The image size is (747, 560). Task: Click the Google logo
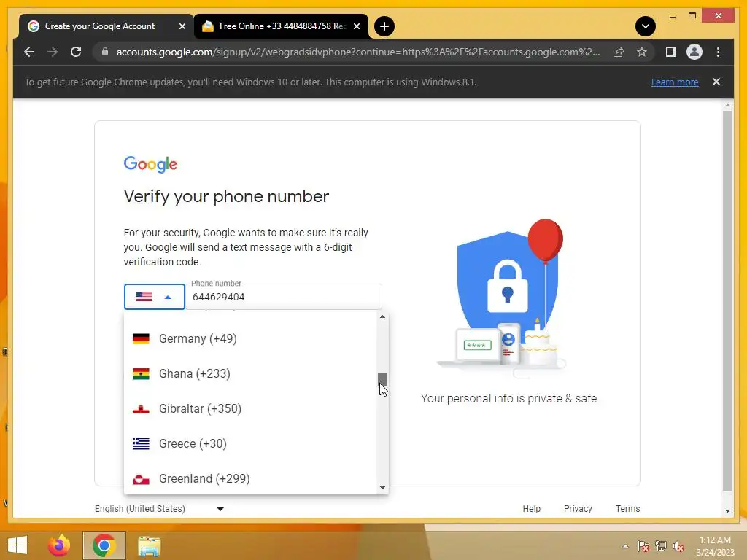[x=150, y=164]
